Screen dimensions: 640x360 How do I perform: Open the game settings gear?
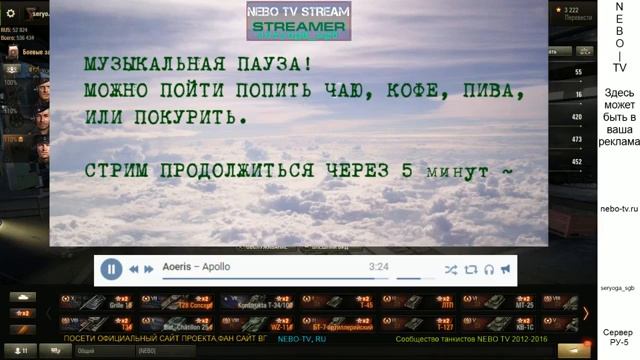click(x=11, y=13)
